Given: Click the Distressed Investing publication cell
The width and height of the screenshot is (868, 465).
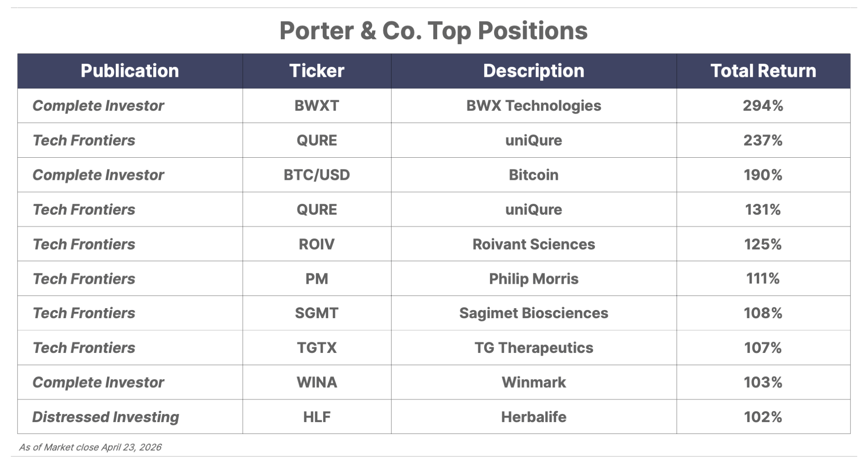Looking at the screenshot, I should (x=106, y=417).
